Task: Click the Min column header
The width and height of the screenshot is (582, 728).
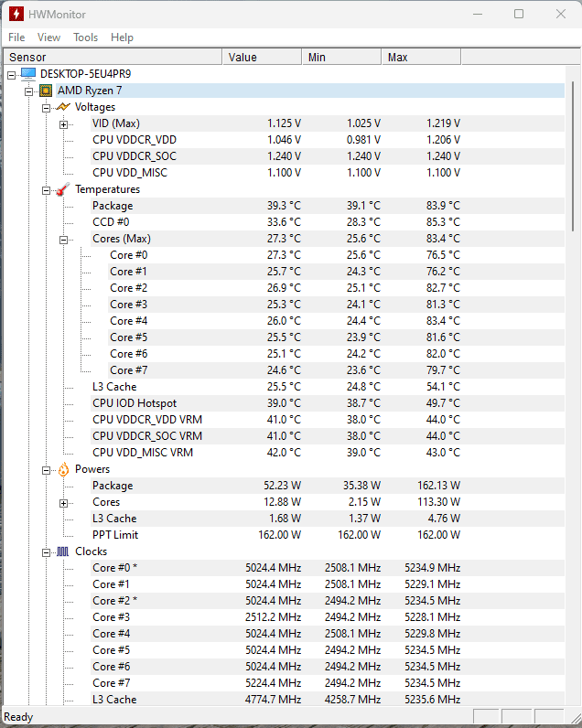Action: 342,57
